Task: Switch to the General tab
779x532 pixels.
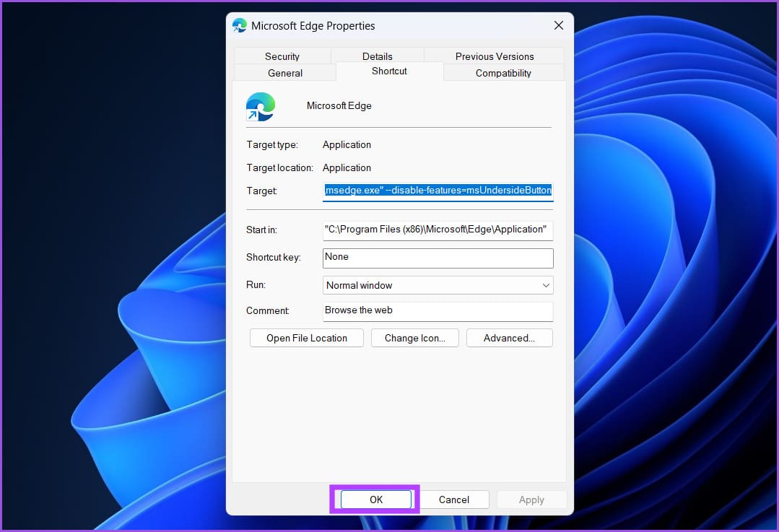Action: coord(284,73)
